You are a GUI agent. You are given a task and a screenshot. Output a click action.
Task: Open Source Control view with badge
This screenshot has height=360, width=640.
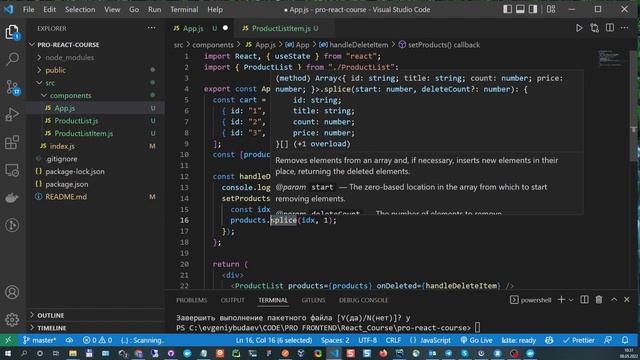pyautogui.click(x=12, y=87)
